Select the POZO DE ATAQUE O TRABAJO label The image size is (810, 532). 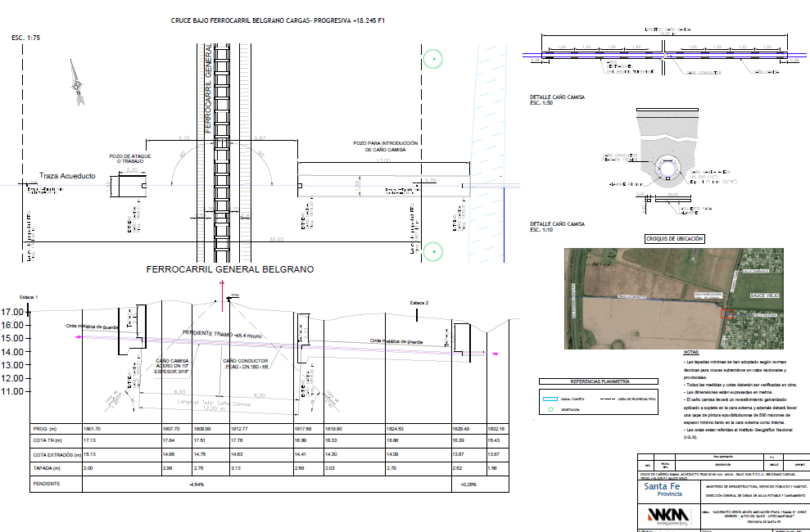tap(130, 159)
